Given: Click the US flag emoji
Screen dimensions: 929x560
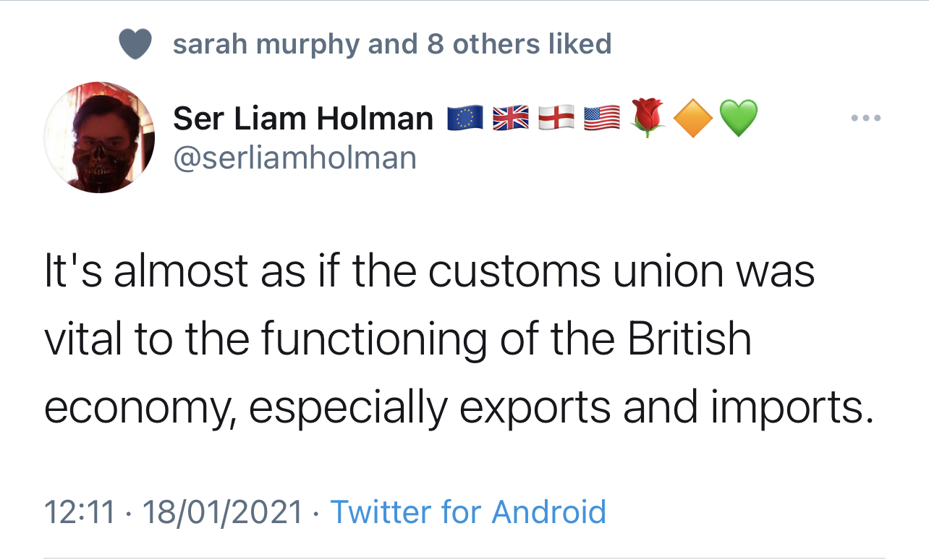Looking at the screenshot, I should point(602,118).
